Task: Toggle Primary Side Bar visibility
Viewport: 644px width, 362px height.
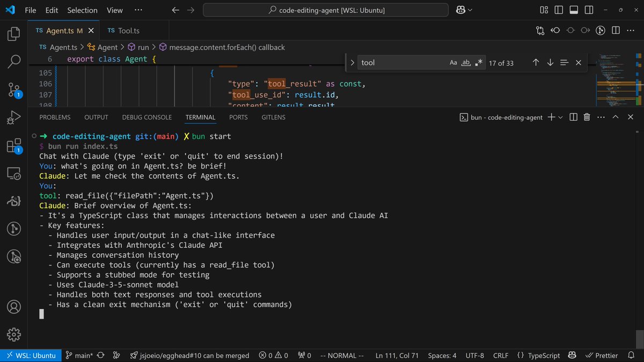Action: point(559,10)
